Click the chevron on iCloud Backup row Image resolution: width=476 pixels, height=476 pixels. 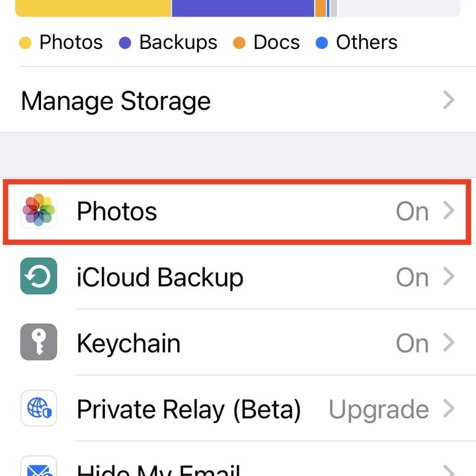click(x=449, y=276)
